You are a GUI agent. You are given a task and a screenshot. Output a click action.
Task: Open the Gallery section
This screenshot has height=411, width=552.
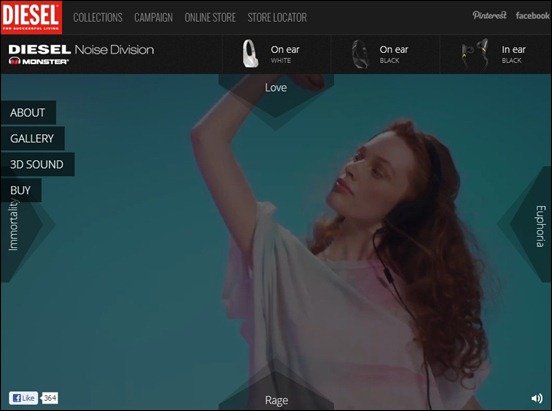click(x=32, y=138)
